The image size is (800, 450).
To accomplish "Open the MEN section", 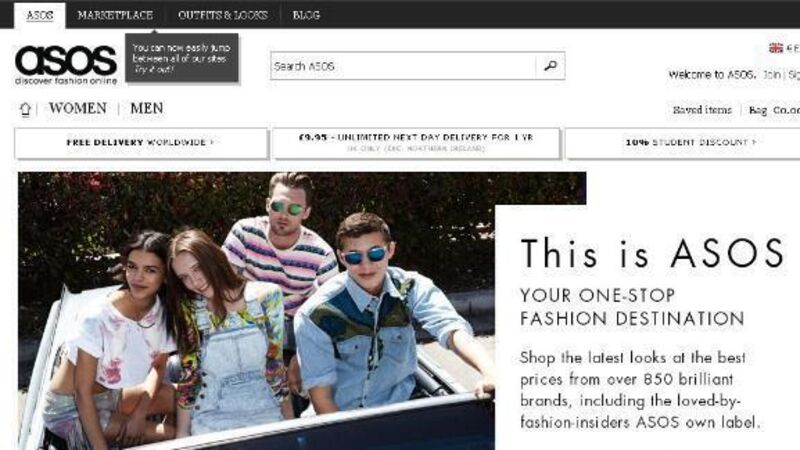I will point(147,108).
